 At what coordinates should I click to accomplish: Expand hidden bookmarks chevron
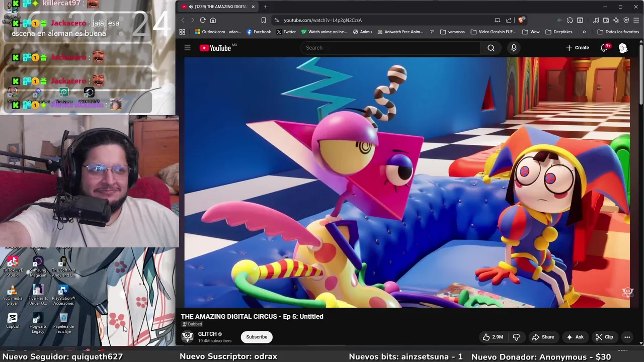(x=584, y=32)
